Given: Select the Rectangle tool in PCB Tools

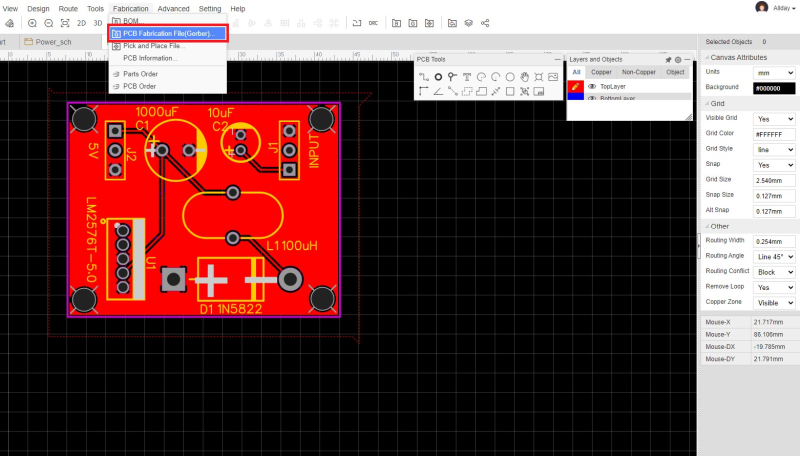Looking at the screenshot, I should click(510, 91).
